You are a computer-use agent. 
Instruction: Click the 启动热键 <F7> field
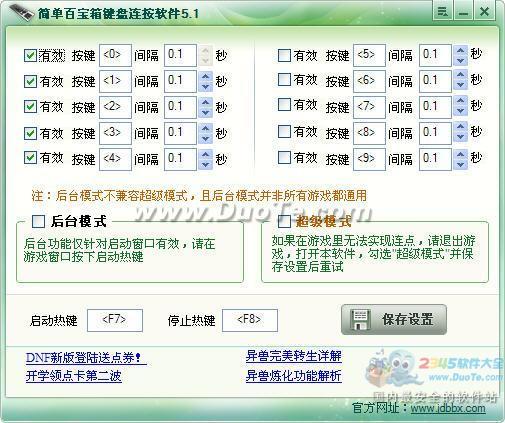(x=115, y=320)
